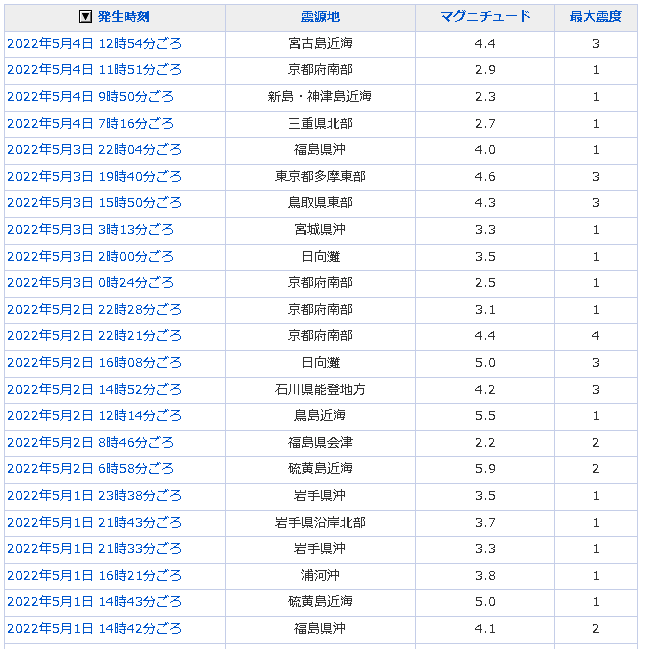Select the 鳥取県東部 epicenter cell

click(320, 203)
